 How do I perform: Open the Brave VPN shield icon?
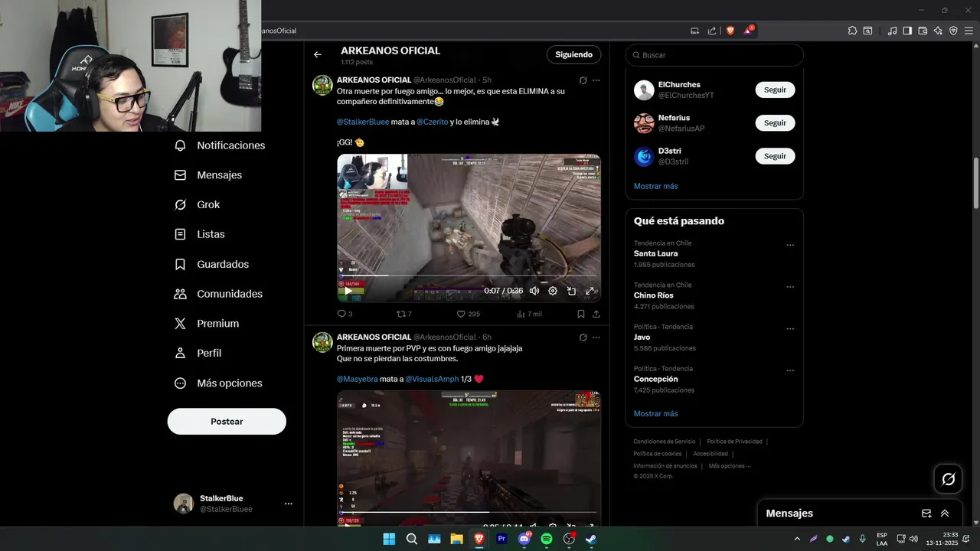[953, 31]
